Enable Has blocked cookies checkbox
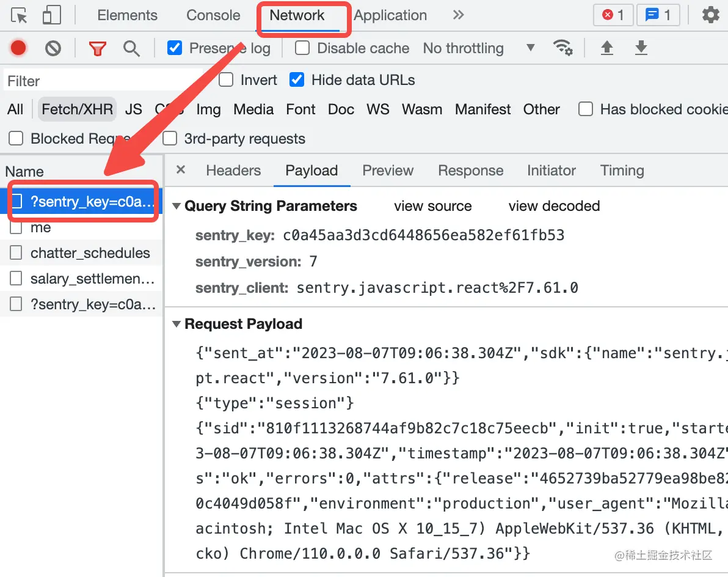This screenshot has height=577, width=728. point(586,109)
